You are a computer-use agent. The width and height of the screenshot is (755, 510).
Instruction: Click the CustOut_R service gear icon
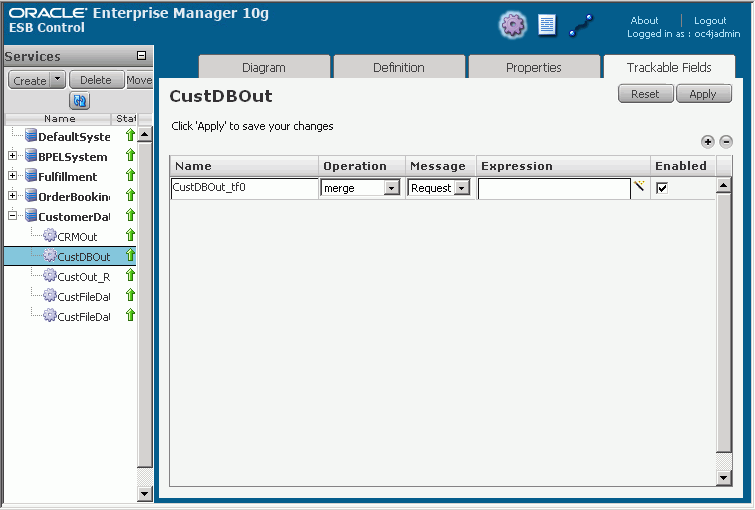pos(50,275)
